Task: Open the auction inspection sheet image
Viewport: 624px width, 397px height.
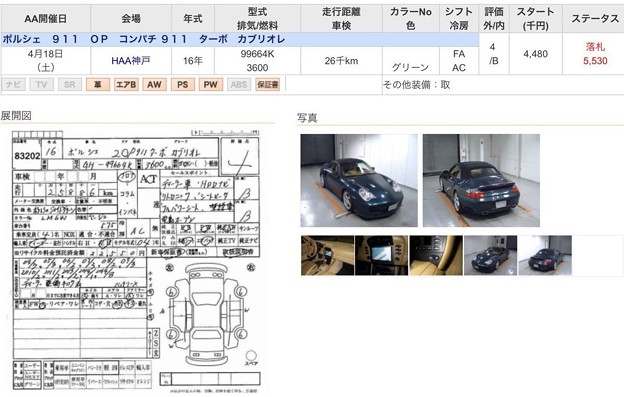Action: coord(136,261)
